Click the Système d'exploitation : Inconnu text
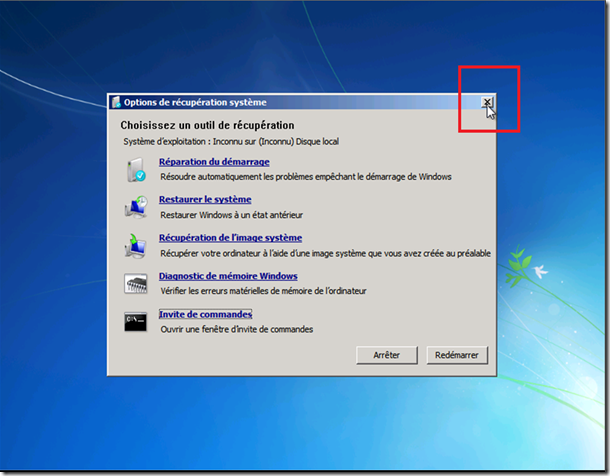This screenshot has width=610, height=476. (231, 142)
